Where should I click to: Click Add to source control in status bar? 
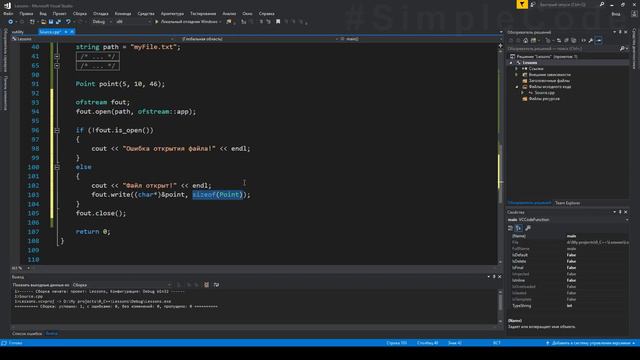pyautogui.click(x=591, y=343)
